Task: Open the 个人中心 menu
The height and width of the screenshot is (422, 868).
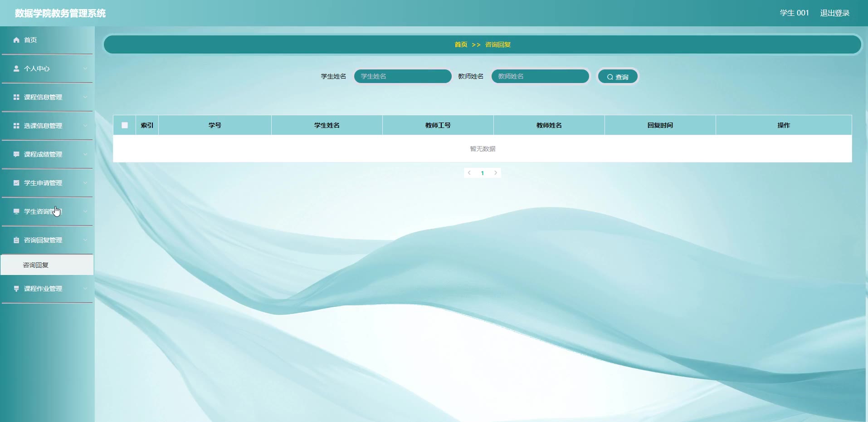Action: [47, 69]
